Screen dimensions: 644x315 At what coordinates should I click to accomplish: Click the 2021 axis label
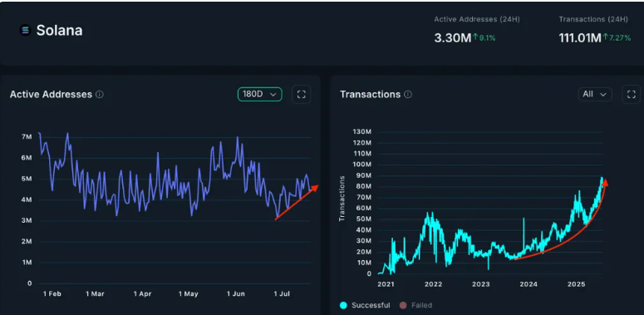[x=386, y=284]
